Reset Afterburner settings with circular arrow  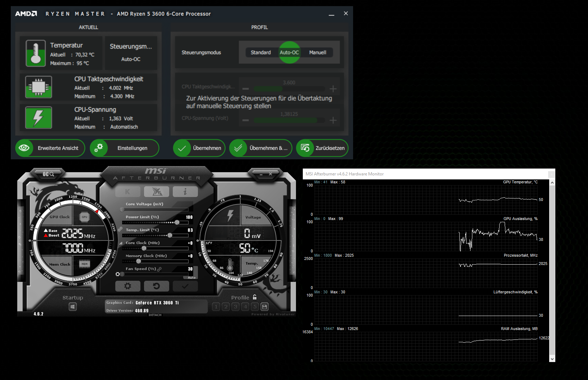[157, 286]
